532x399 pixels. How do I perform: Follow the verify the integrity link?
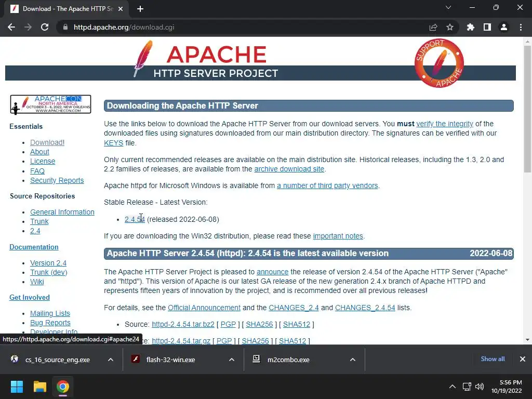click(x=445, y=124)
